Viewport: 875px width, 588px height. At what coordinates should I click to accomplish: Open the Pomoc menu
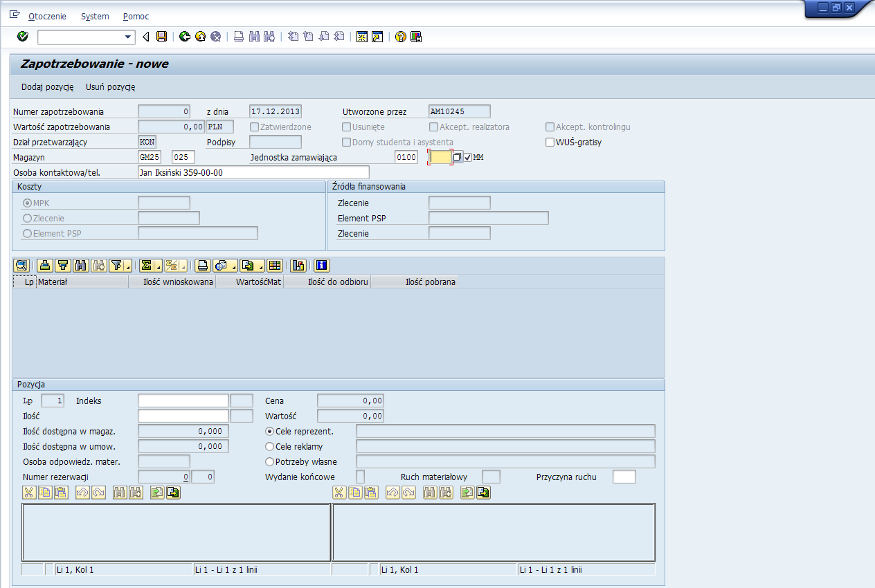pyautogui.click(x=136, y=16)
